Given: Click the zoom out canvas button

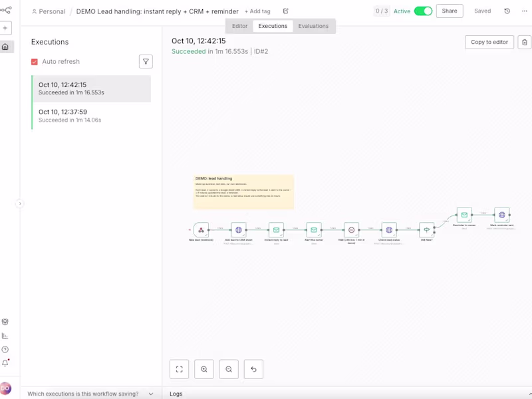Looking at the screenshot, I should click(x=229, y=369).
